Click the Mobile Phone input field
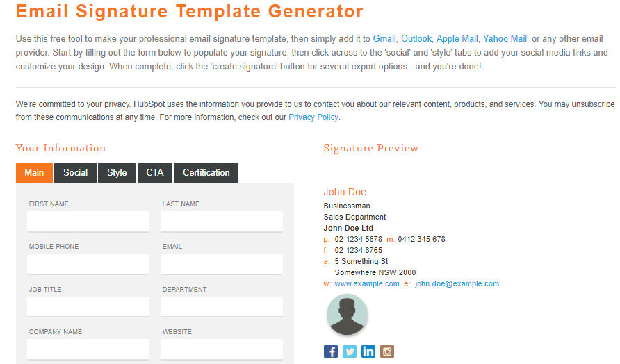 point(88,264)
